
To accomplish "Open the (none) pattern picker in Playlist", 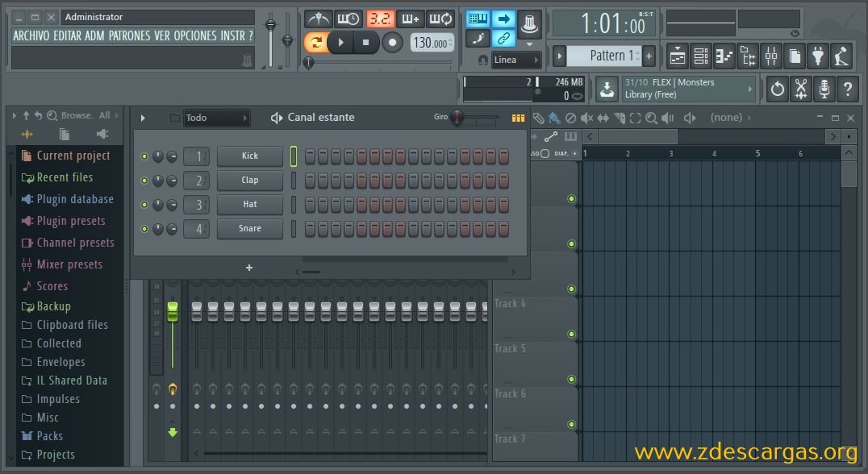I will [x=731, y=117].
